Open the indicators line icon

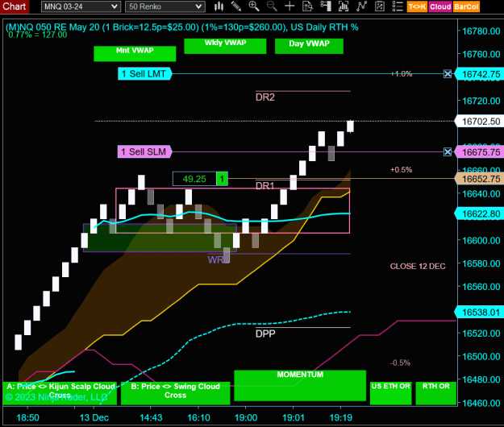coord(361,6)
